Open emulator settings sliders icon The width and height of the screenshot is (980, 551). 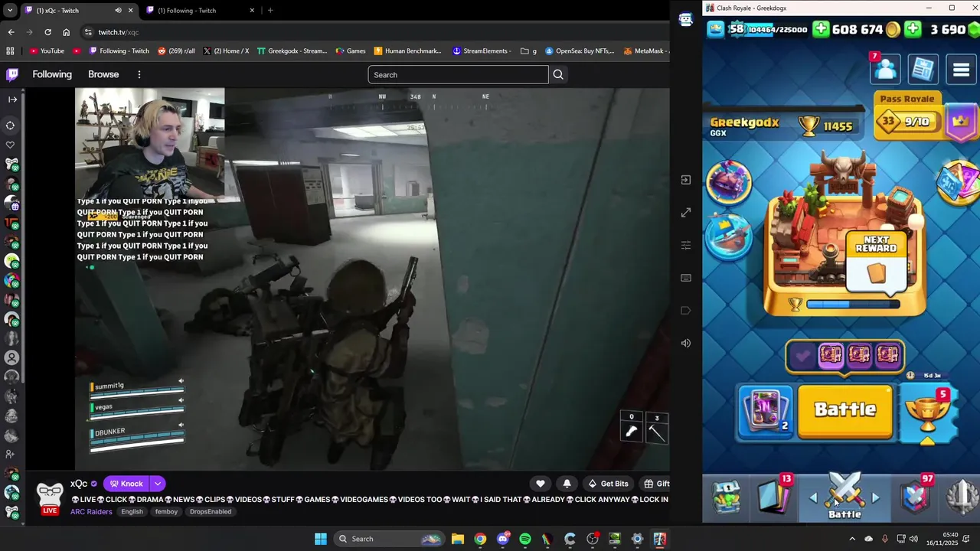click(x=686, y=245)
